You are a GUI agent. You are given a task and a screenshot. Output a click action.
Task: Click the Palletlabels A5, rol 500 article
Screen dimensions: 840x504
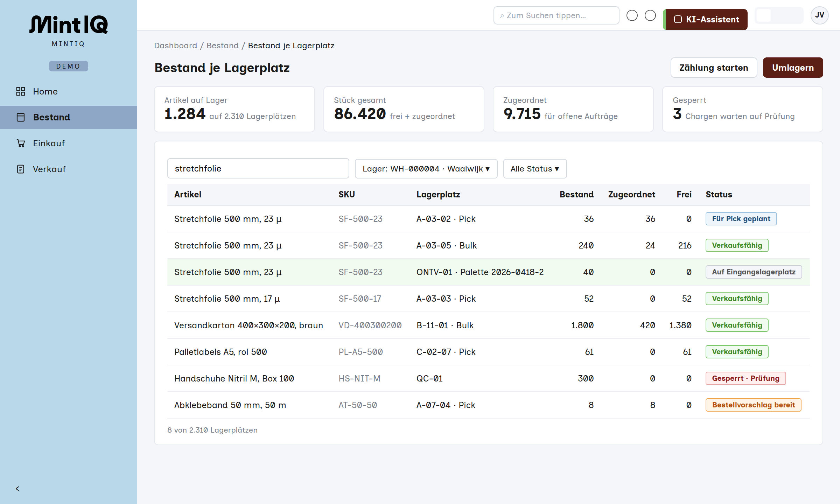point(220,352)
